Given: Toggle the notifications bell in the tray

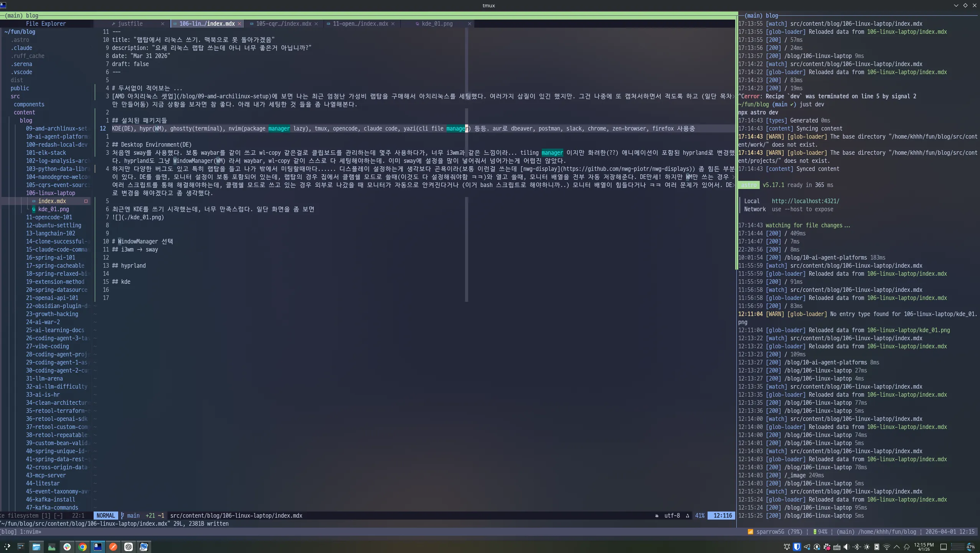Looking at the screenshot, I should 787,547.
